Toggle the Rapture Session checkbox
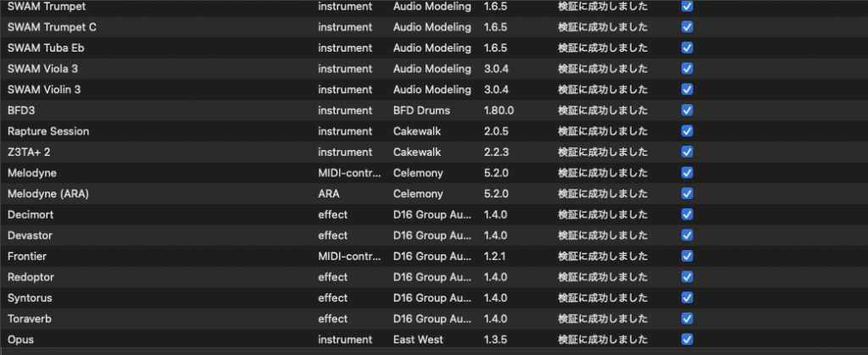 coord(687,131)
